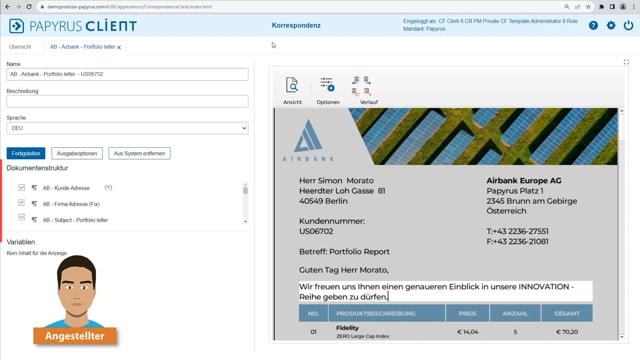
Task: Click the document preview vertical scrollbar
Action: (x=622, y=224)
